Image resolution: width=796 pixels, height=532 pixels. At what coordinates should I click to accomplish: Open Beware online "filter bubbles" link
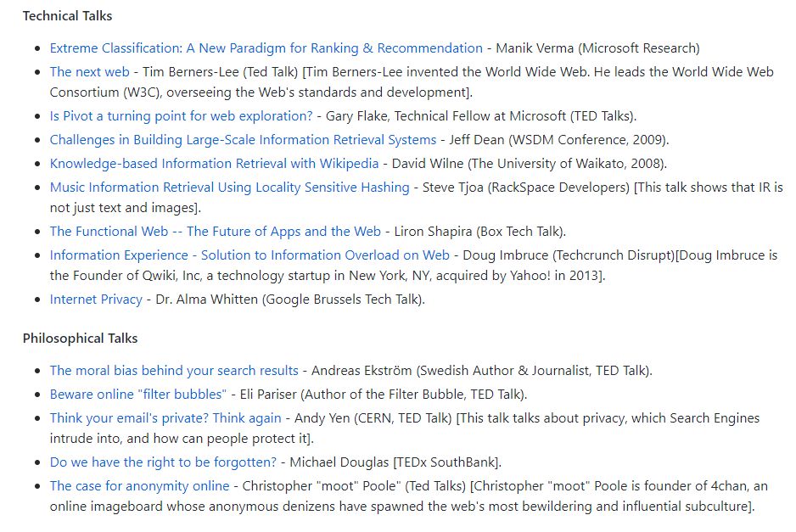(x=138, y=395)
